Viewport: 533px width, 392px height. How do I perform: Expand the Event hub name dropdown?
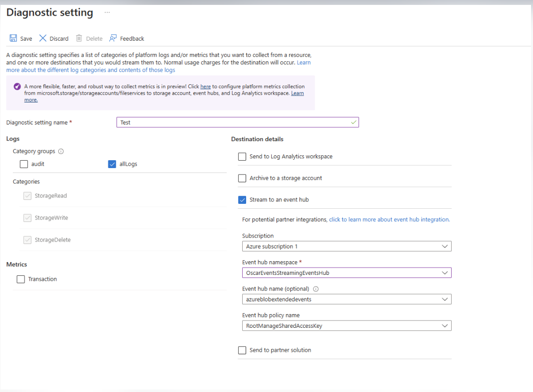(346, 299)
